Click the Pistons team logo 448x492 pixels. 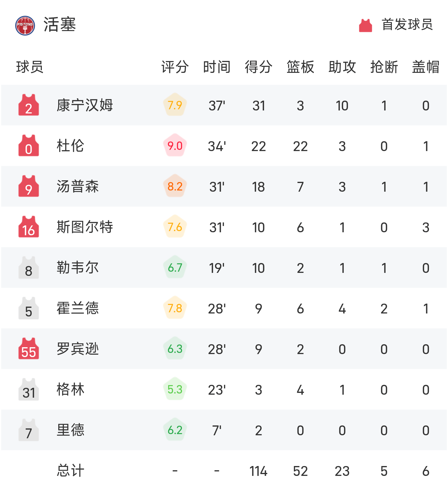tap(25, 25)
